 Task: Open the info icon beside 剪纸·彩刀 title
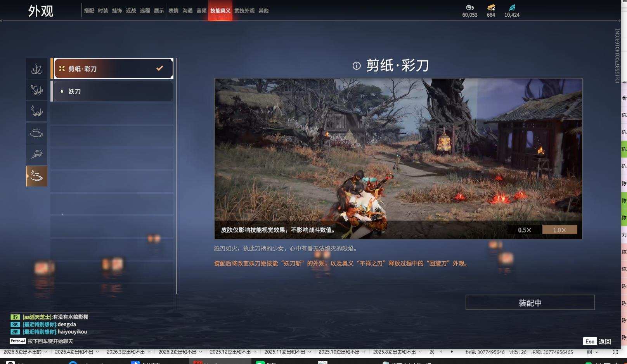coord(357,66)
